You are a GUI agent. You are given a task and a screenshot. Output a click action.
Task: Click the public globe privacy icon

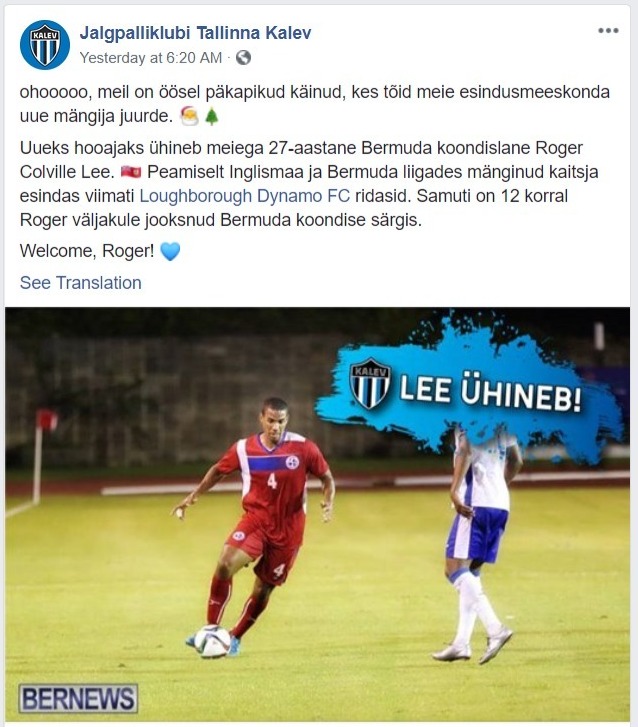click(x=243, y=58)
